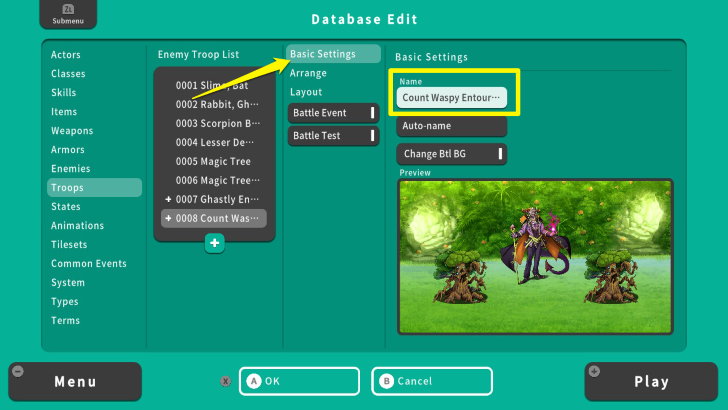Open the Skills category

point(64,93)
